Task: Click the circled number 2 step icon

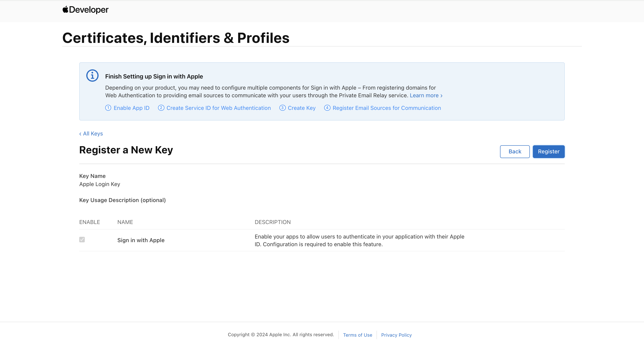Action: pos(161,108)
